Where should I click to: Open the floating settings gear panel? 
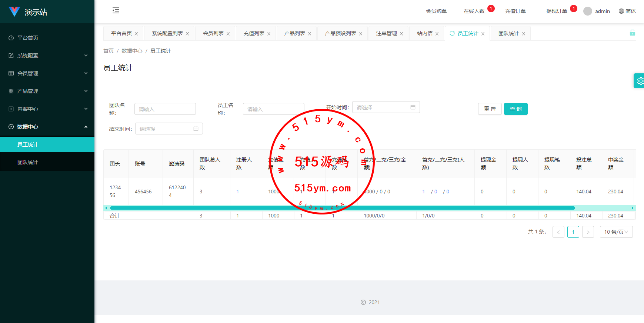pyautogui.click(x=640, y=81)
